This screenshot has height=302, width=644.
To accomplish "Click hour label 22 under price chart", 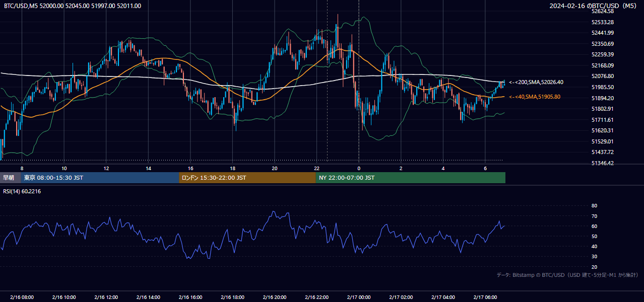I will coord(316,168).
